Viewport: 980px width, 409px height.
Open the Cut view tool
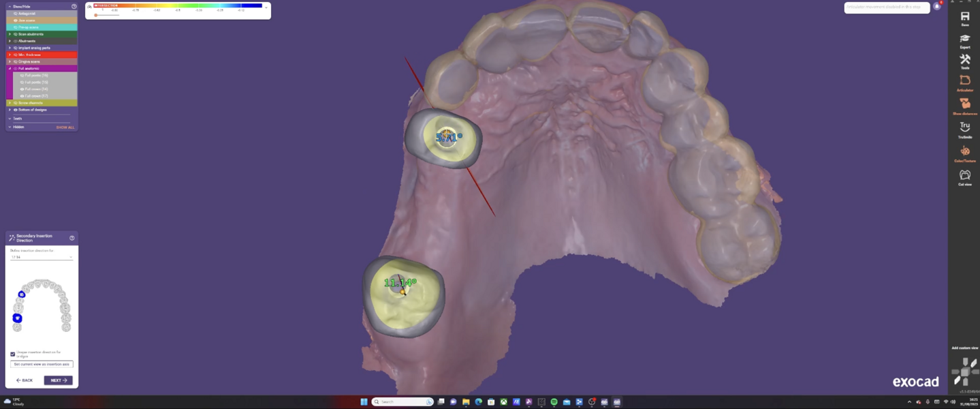[x=964, y=176]
